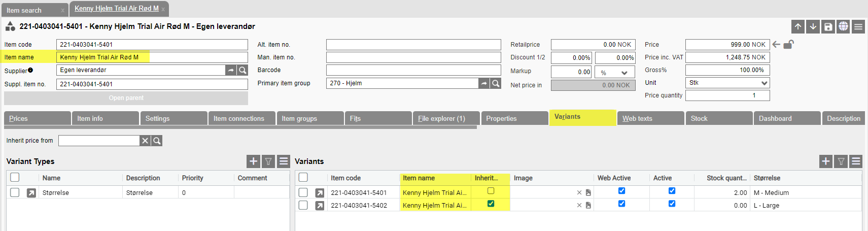Sort variant types by Priority column header

point(206,178)
